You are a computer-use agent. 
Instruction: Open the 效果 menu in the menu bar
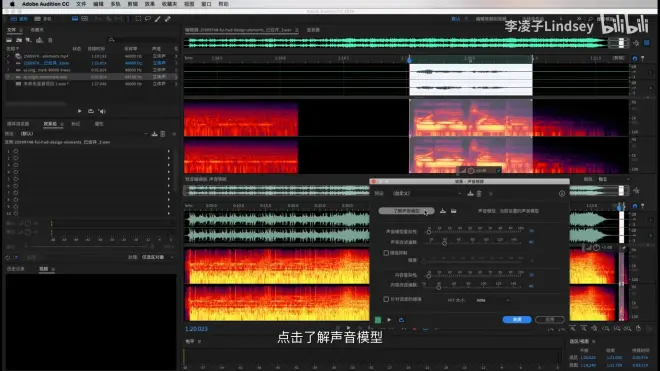tap(149, 4)
